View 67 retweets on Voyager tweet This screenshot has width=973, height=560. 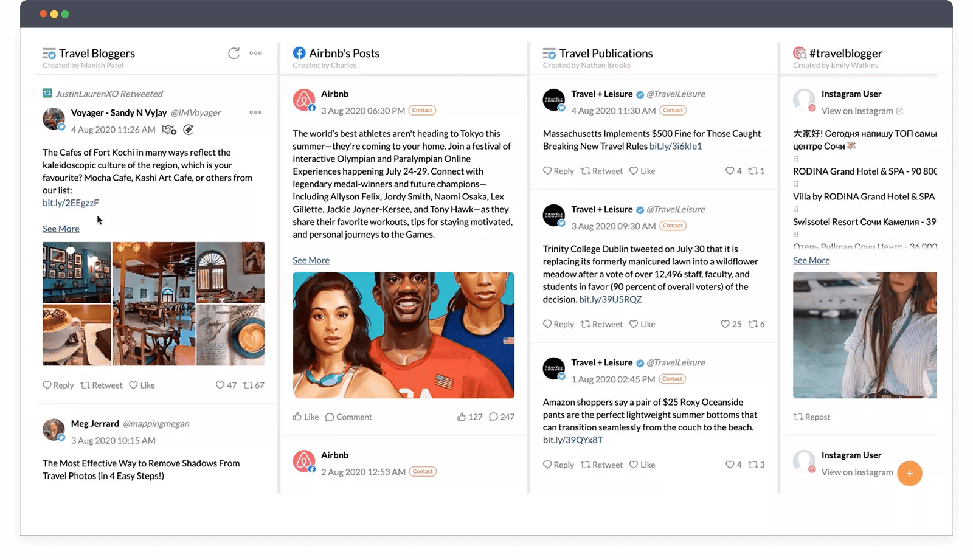click(254, 385)
